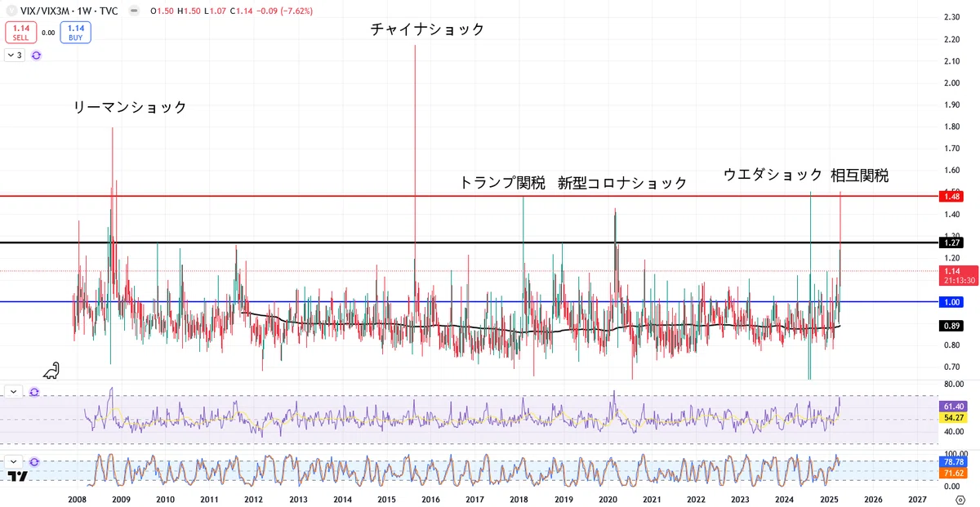
Task: Click the orange 71.62 Stochastic value label
Action: point(952,473)
